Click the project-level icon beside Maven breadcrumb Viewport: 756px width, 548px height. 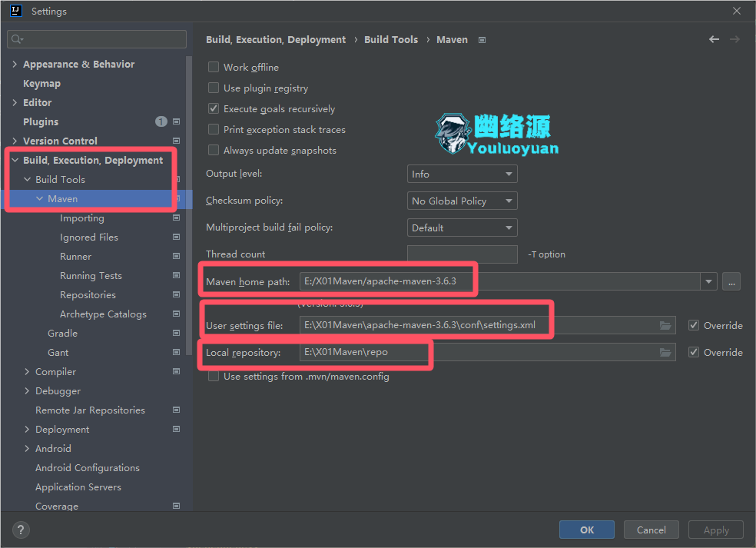[482, 40]
